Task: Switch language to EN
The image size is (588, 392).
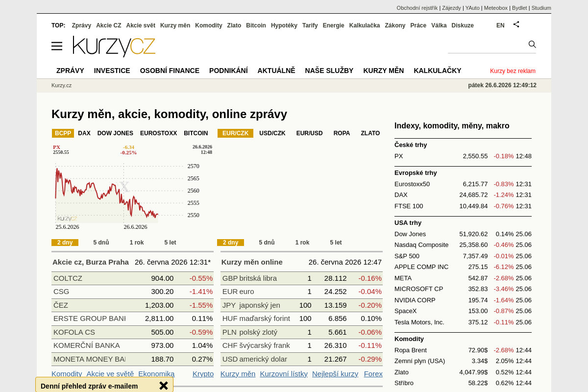Action: coord(500,25)
